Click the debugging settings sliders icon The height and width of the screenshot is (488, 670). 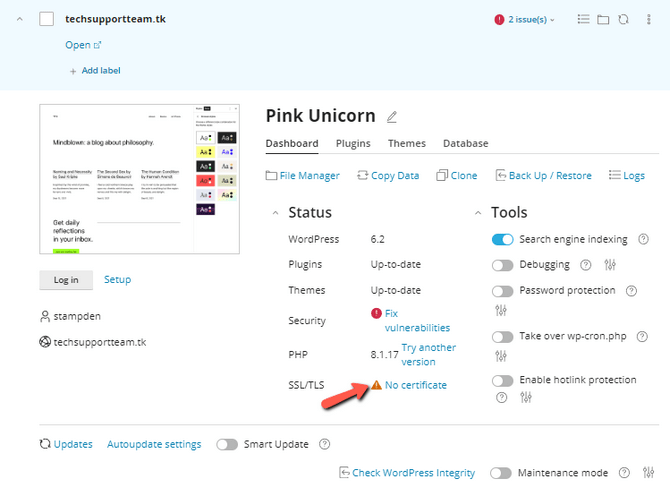[x=611, y=265]
